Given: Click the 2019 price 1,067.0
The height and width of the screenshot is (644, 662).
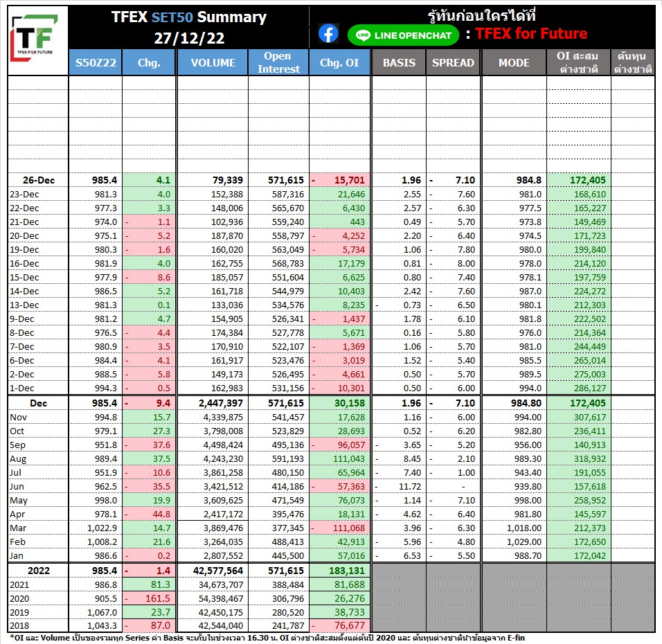Looking at the screenshot, I should pos(102,612).
